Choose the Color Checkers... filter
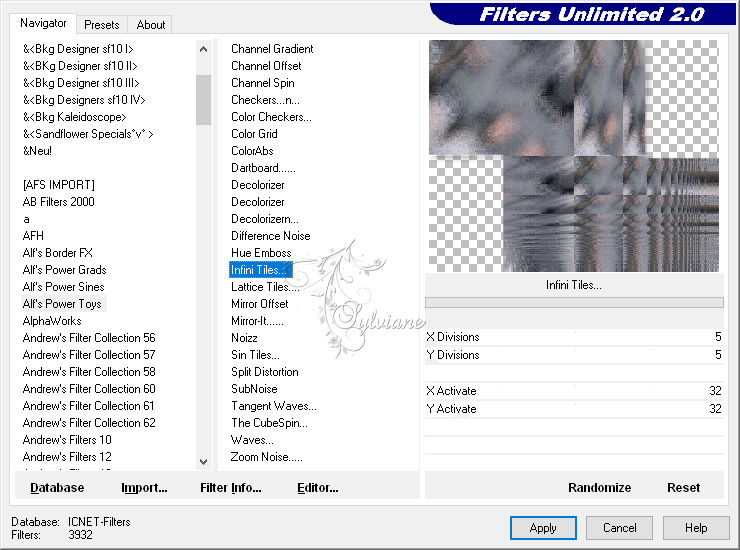740x550 pixels. pos(271,117)
